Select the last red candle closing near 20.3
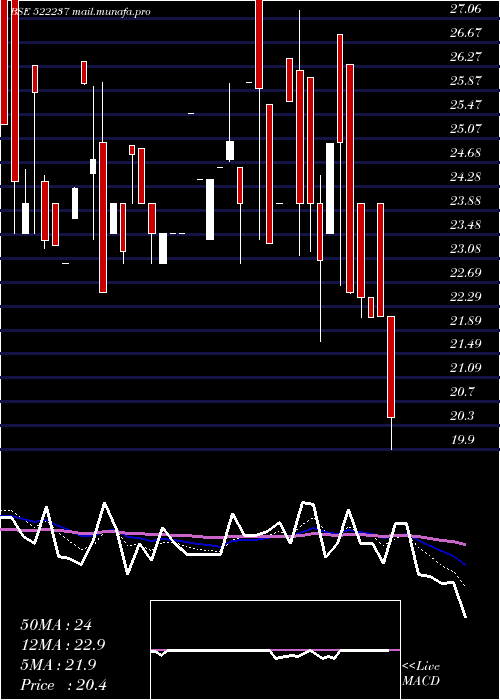 [391, 367]
